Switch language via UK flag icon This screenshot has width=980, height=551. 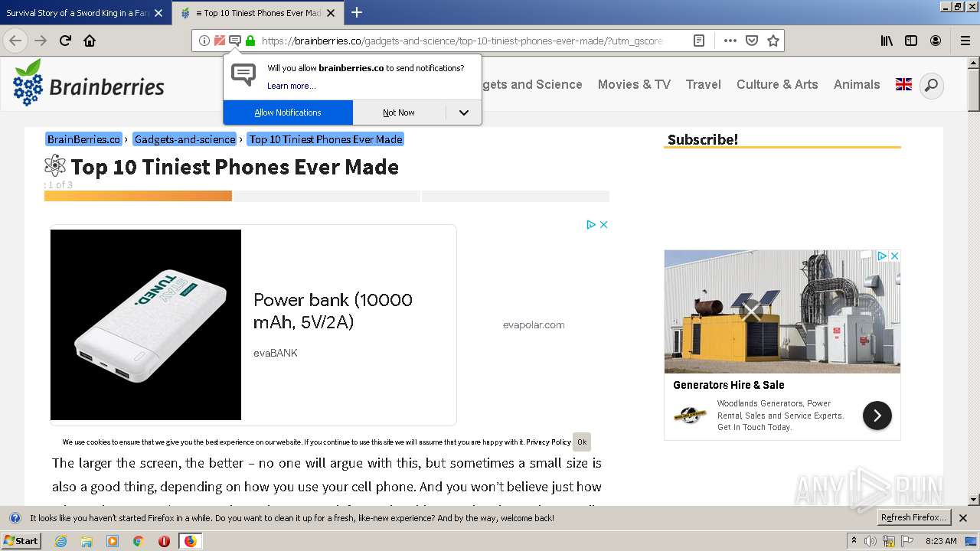click(903, 84)
